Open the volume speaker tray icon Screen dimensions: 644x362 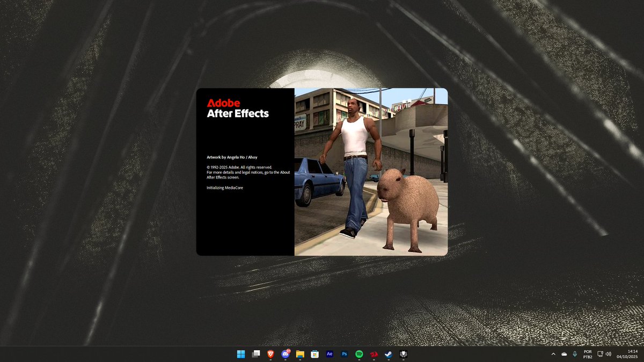[609, 354]
